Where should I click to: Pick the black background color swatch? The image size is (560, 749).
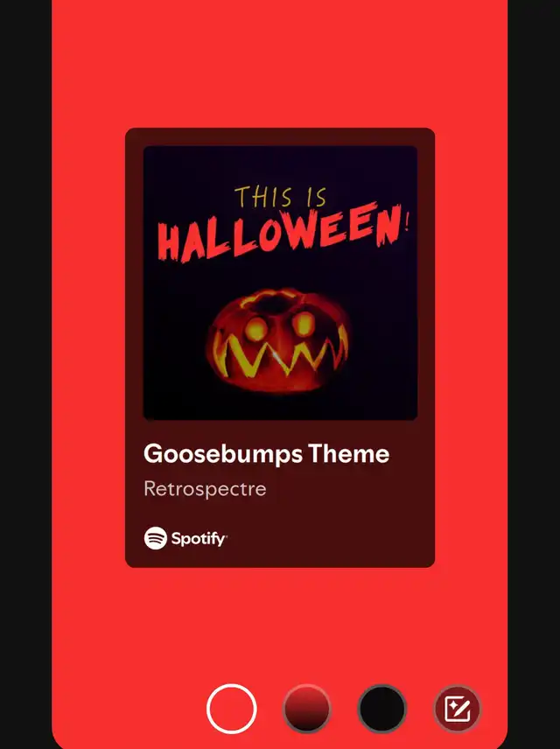[381, 709]
